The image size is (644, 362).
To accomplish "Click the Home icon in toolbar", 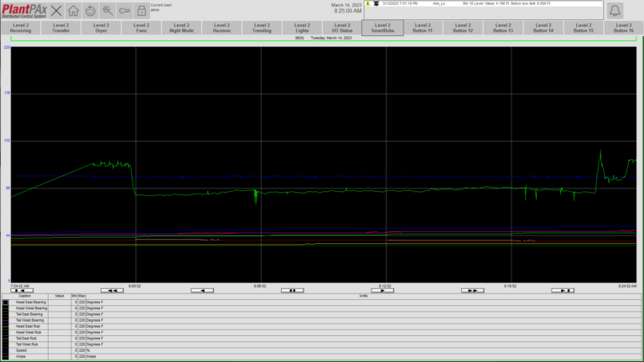I will click(x=74, y=11).
